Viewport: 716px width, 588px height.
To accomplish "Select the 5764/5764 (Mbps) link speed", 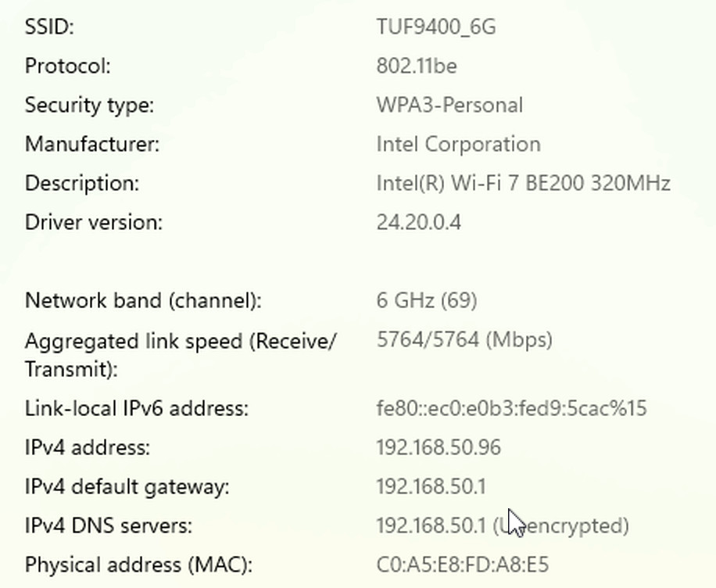I will coord(464,340).
